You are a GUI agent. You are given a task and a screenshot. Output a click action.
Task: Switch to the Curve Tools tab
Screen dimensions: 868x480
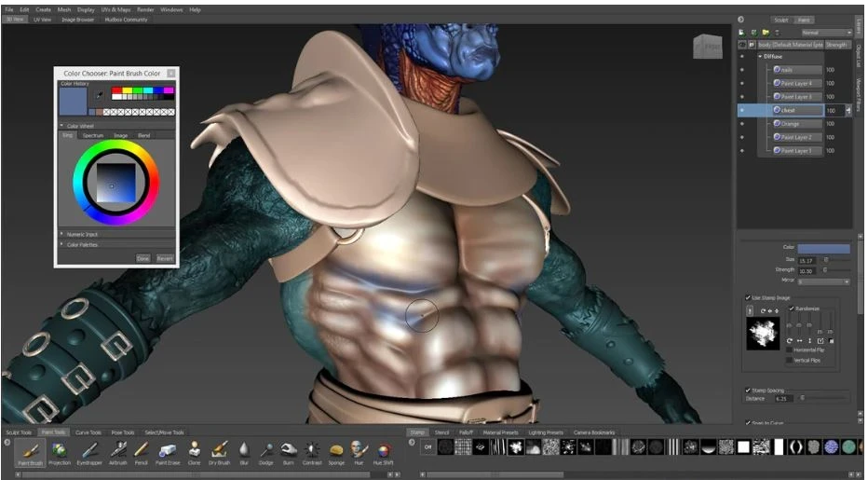point(88,432)
